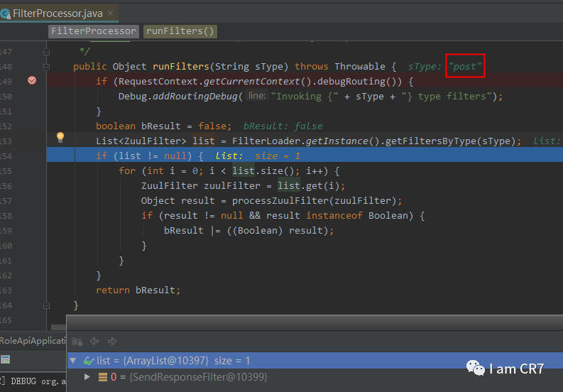Click the element icon beside index 0

pyautogui.click(x=103, y=377)
